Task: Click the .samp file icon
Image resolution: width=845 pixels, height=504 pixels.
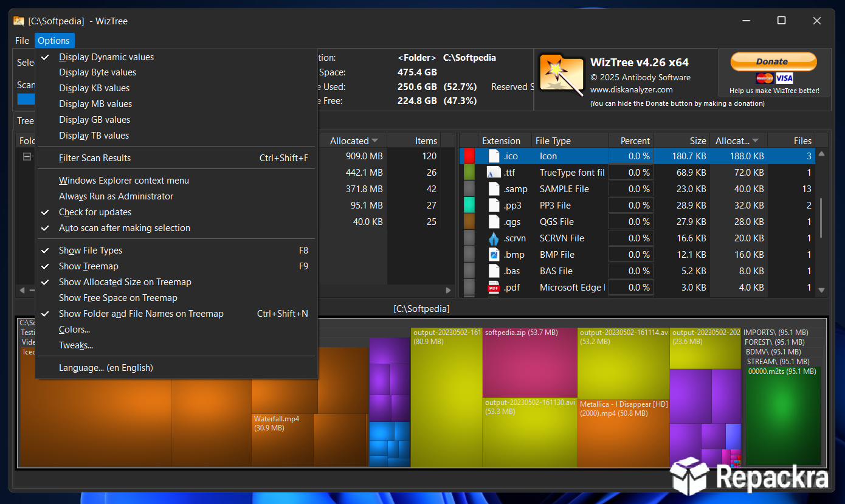Action: 494,189
